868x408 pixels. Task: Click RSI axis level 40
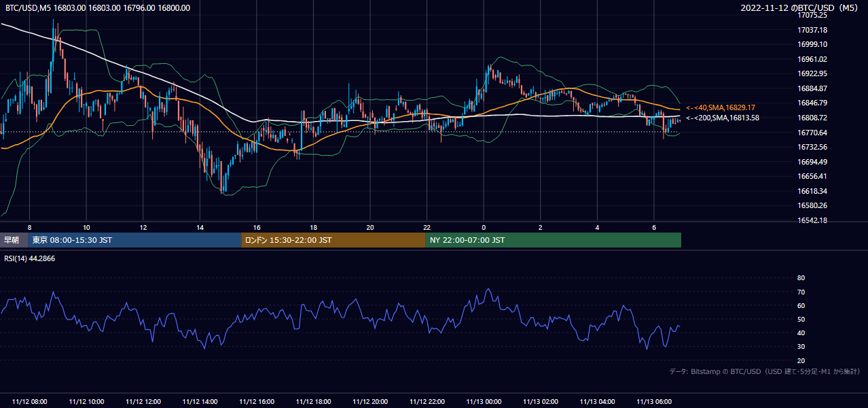coord(801,333)
